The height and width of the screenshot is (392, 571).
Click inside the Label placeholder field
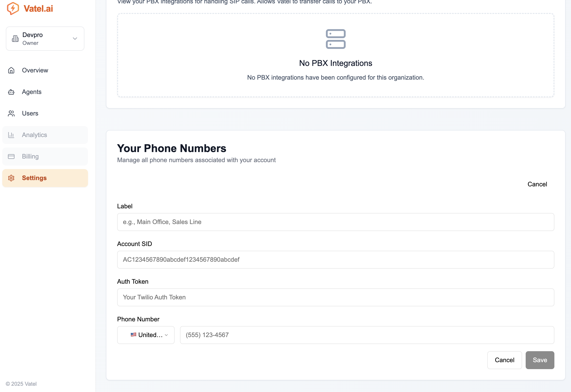click(335, 222)
